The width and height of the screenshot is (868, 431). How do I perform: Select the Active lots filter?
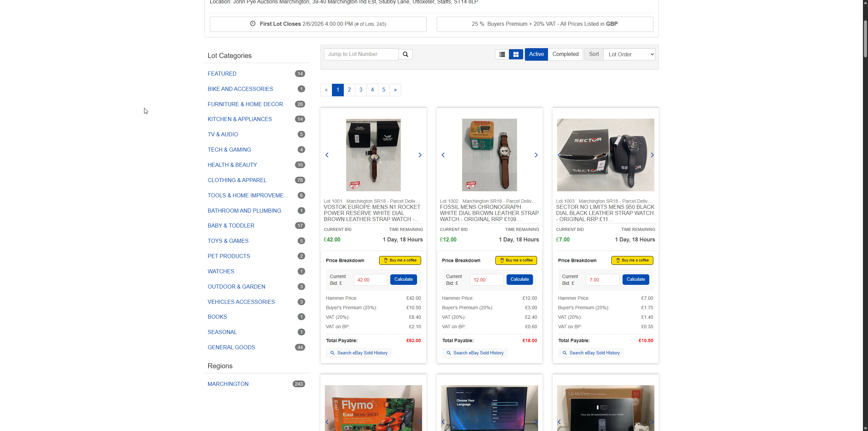click(x=536, y=54)
